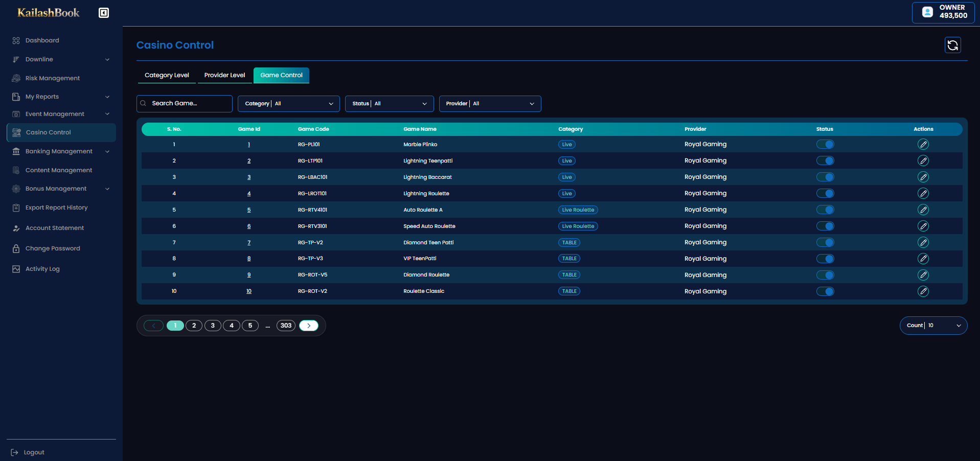Screen dimensions: 980x461
Task: Open the Status filter dropdown
Action: click(x=390, y=104)
